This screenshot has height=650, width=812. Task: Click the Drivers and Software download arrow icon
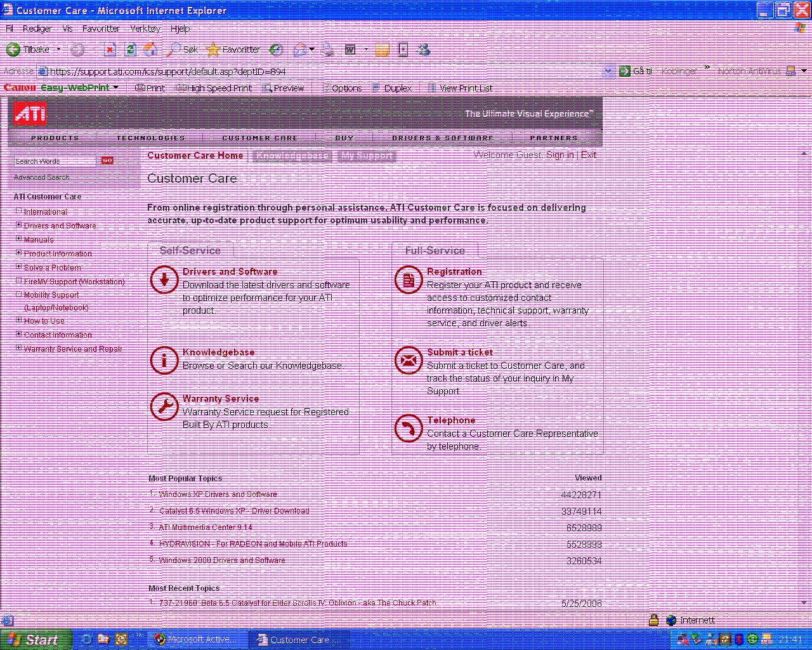tap(164, 280)
